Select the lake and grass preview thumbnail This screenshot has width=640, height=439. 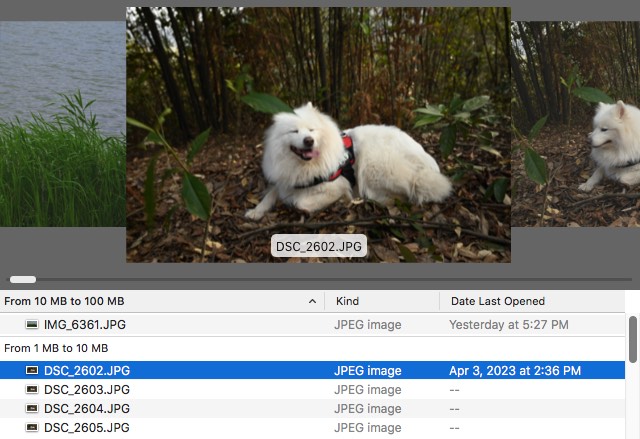(63, 124)
